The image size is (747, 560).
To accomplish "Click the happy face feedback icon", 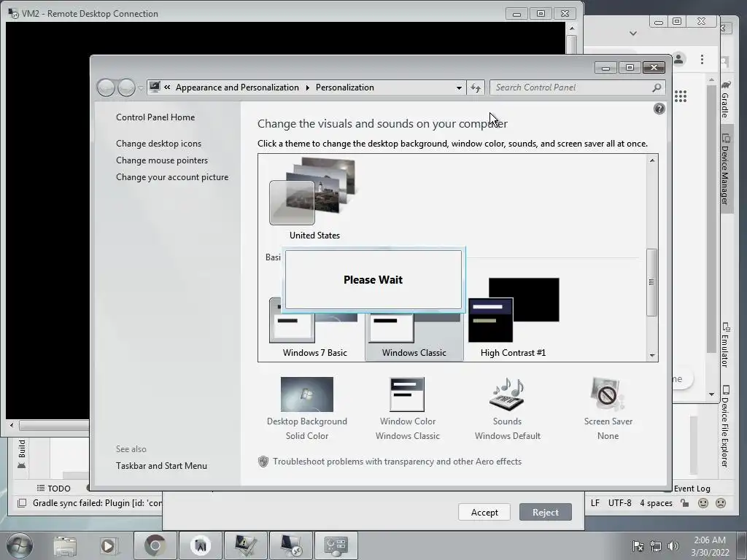I will 703,503.
